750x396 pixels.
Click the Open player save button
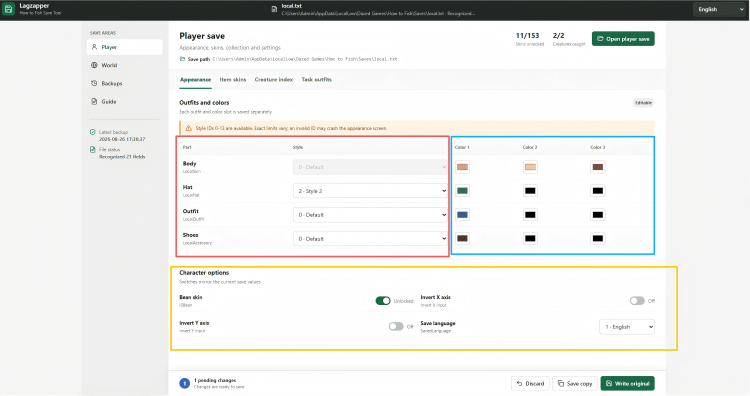click(623, 39)
